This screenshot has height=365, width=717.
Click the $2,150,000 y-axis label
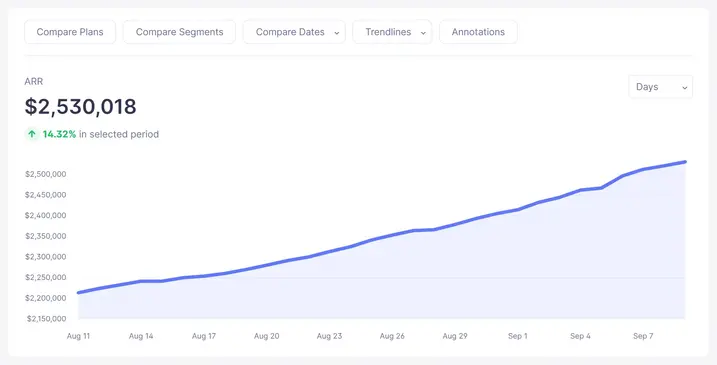coord(46,319)
